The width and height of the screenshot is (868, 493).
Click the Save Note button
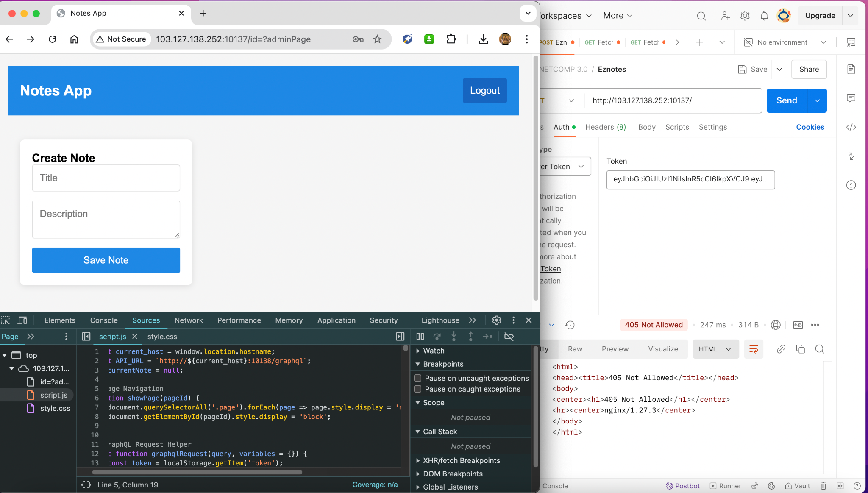point(106,260)
